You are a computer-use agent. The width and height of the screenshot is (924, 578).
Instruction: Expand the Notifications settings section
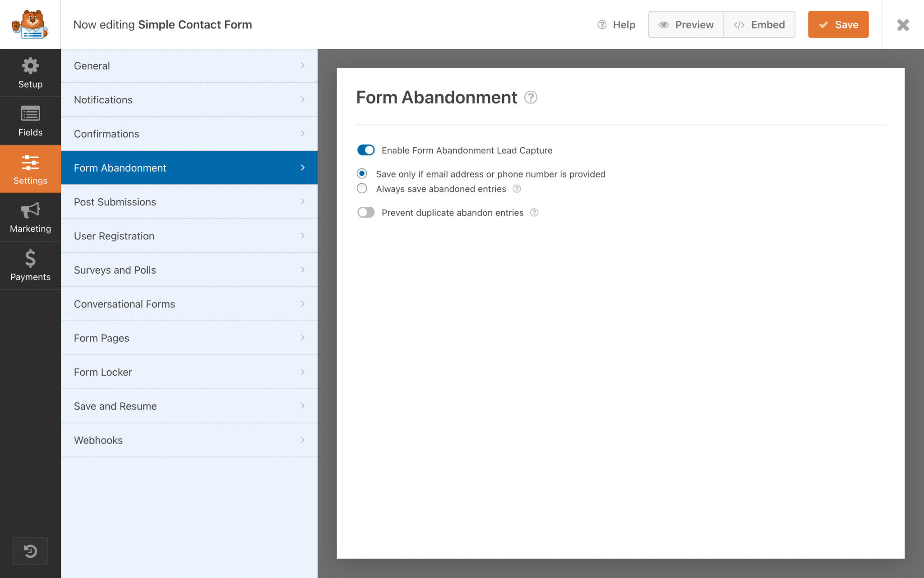coord(189,99)
